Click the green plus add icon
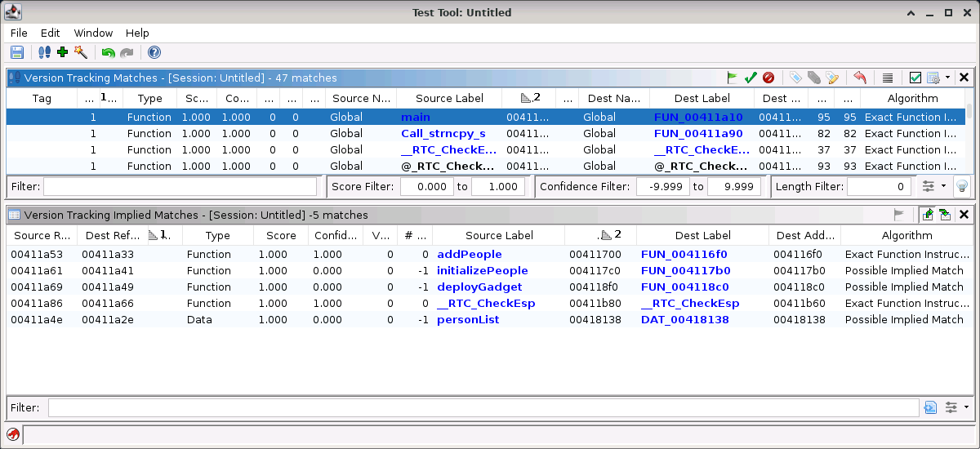The image size is (980, 449). point(63,53)
